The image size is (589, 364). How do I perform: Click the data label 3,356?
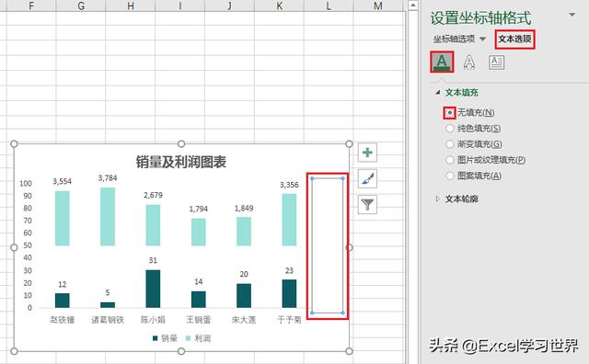coord(289,185)
